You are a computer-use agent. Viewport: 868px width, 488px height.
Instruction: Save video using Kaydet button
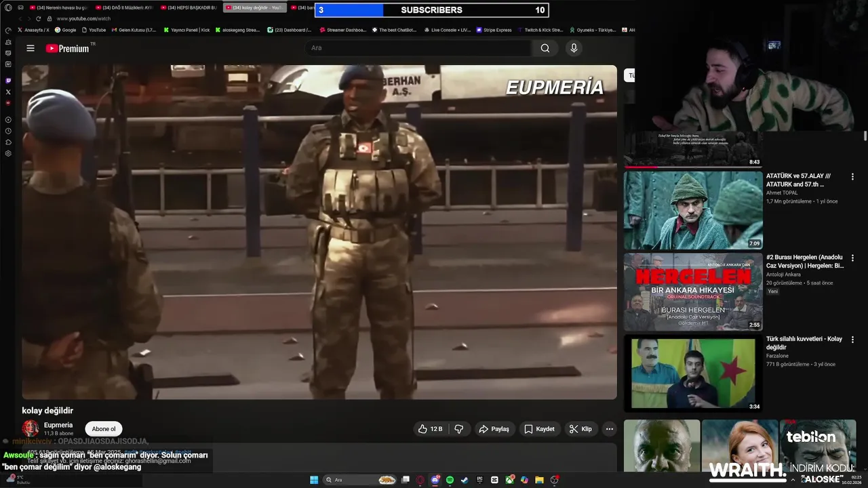(x=539, y=429)
